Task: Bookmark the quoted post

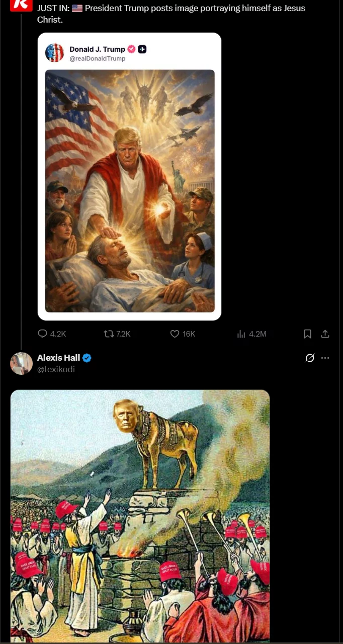Action: tap(308, 334)
